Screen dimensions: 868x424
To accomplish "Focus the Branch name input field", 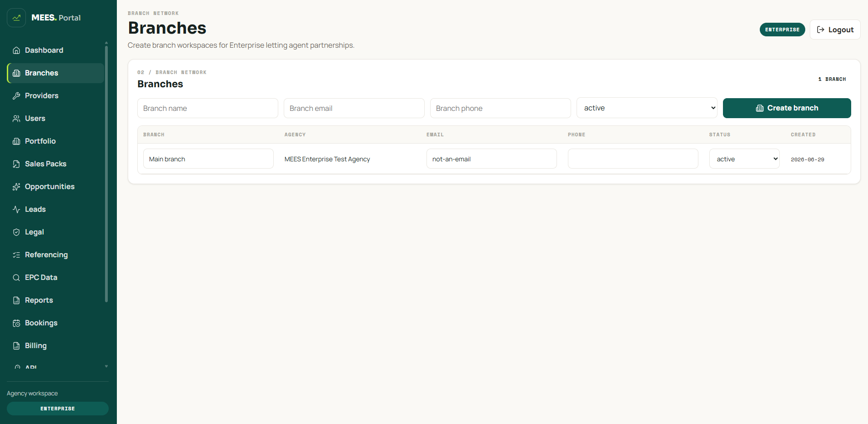I will (x=208, y=108).
